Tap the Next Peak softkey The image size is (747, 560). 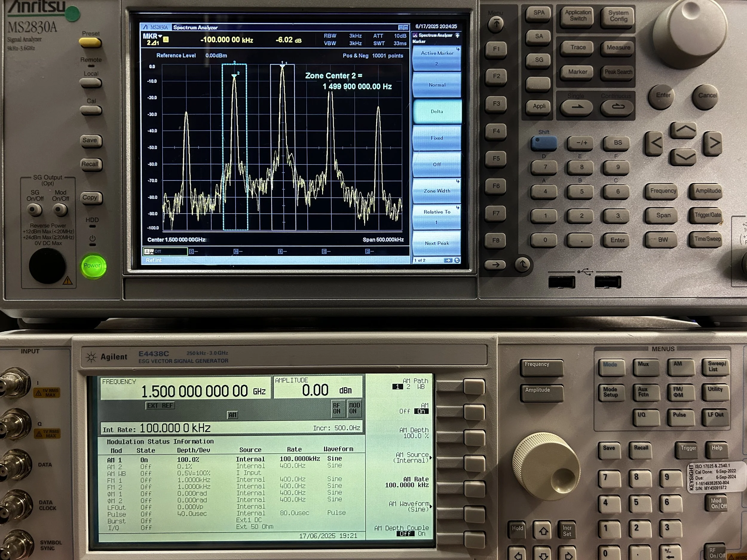click(x=437, y=243)
